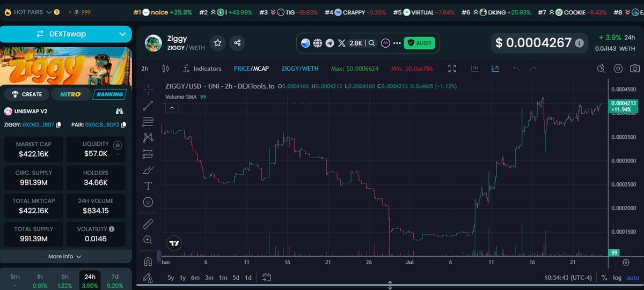Click the binoculars icon next to Uniswap V2
Viewport: 644px width, 290px height.
click(x=119, y=111)
